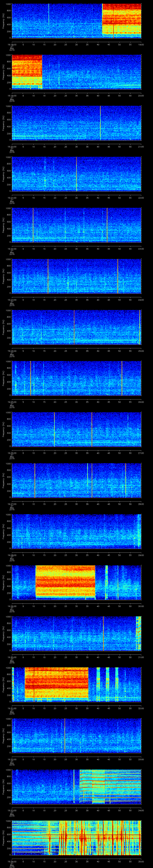Click the "30:00" end label of the 19:29 panel
Image resolution: width=153 pixels, height=868 pixels.
point(141,606)
